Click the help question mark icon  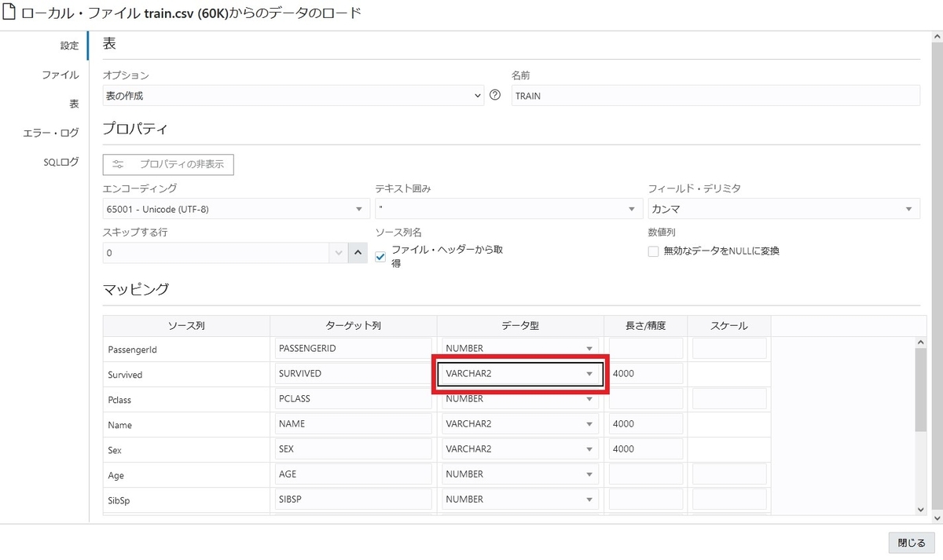click(495, 95)
